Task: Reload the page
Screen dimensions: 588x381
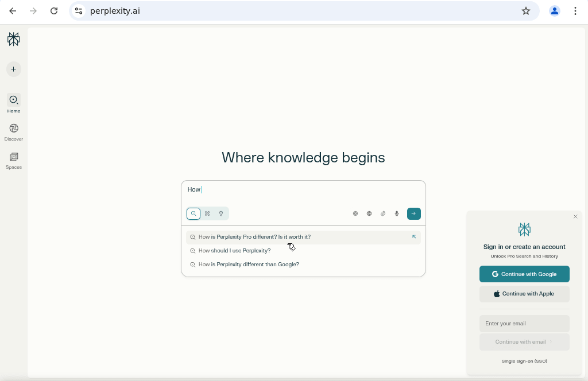Action: (x=54, y=11)
